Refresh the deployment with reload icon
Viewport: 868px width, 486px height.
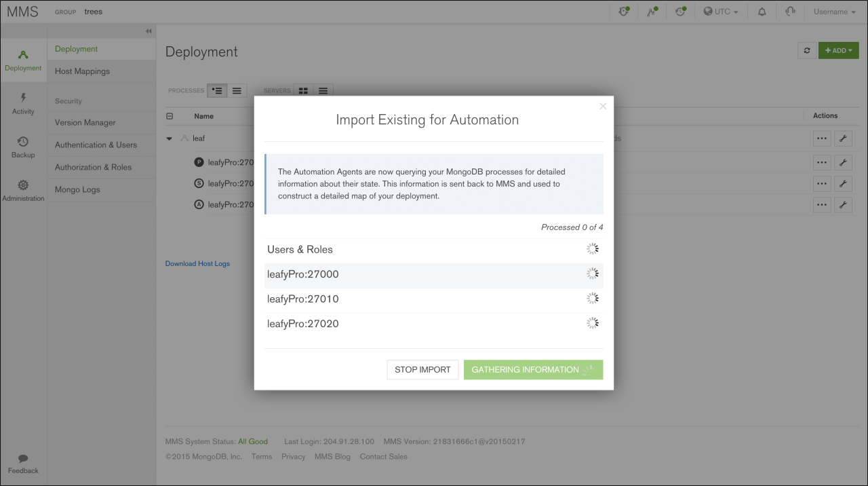pyautogui.click(x=807, y=51)
